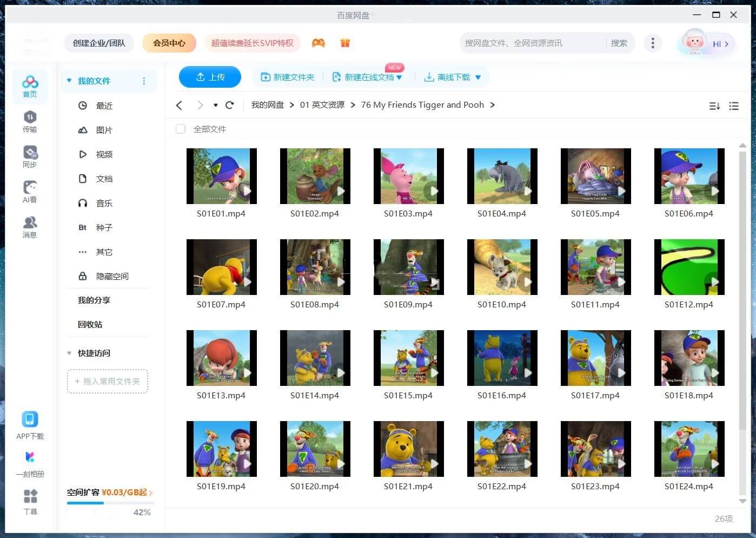This screenshot has width=756, height=538.
Task: Switch to list view using the list icon
Action: [734, 106]
